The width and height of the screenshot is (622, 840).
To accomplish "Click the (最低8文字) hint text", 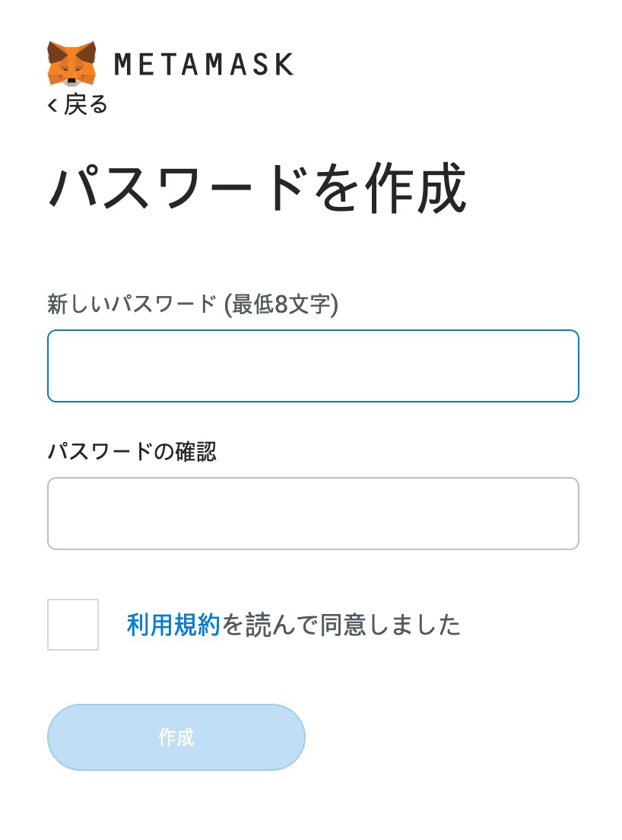I will pyautogui.click(x=281, y=305).
